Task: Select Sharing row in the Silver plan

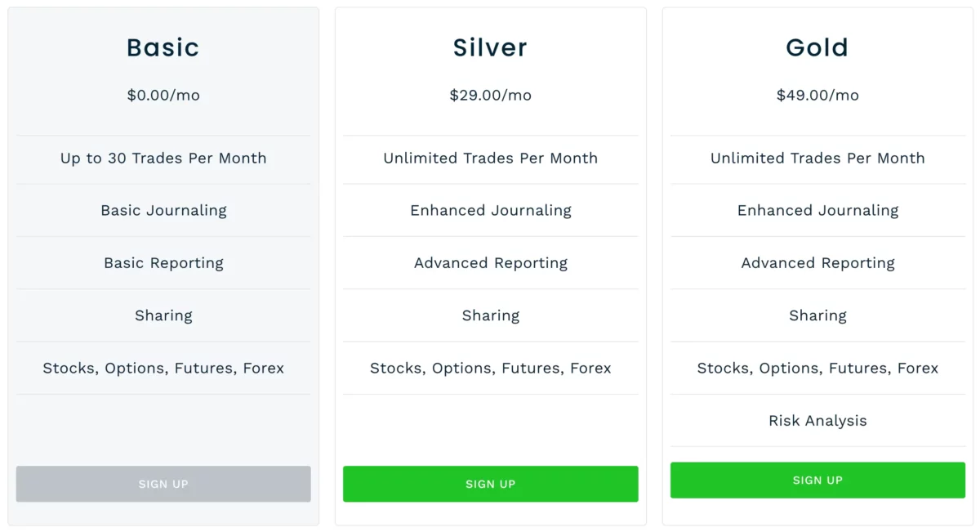Action: point(490,315)
